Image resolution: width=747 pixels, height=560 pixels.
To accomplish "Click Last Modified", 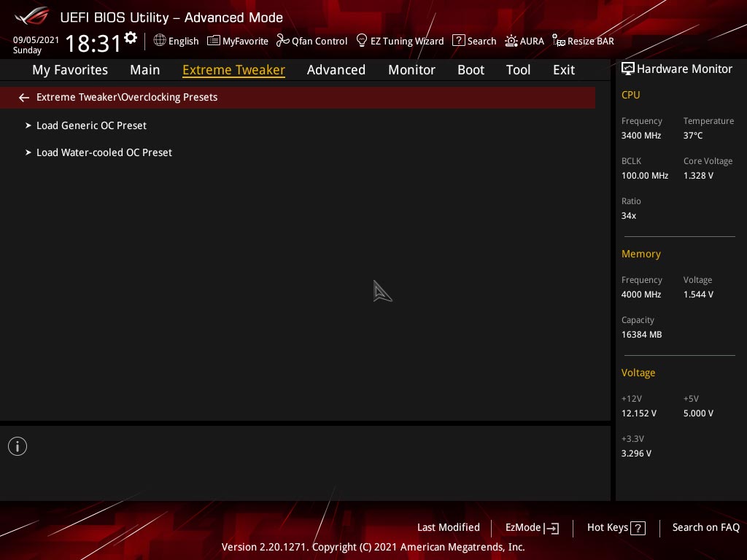I will point(449,528).
